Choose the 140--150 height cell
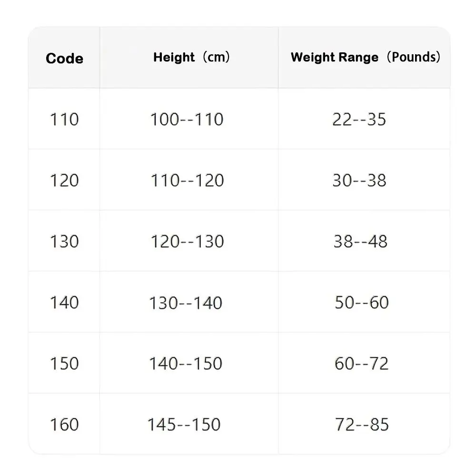 click(x=186, y=364)
